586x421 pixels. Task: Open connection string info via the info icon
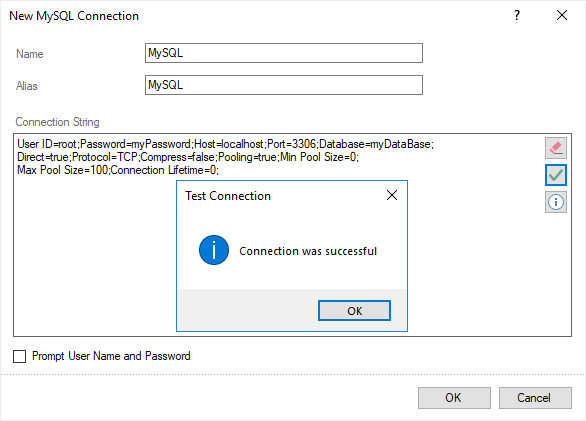[x=556, y=202]
